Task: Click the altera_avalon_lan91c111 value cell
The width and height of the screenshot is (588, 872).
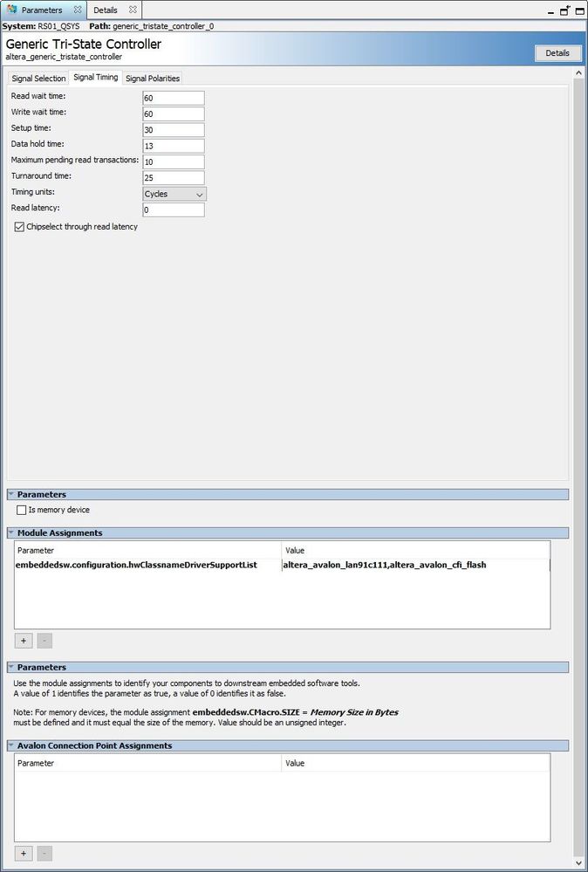Action: [416, 565]
